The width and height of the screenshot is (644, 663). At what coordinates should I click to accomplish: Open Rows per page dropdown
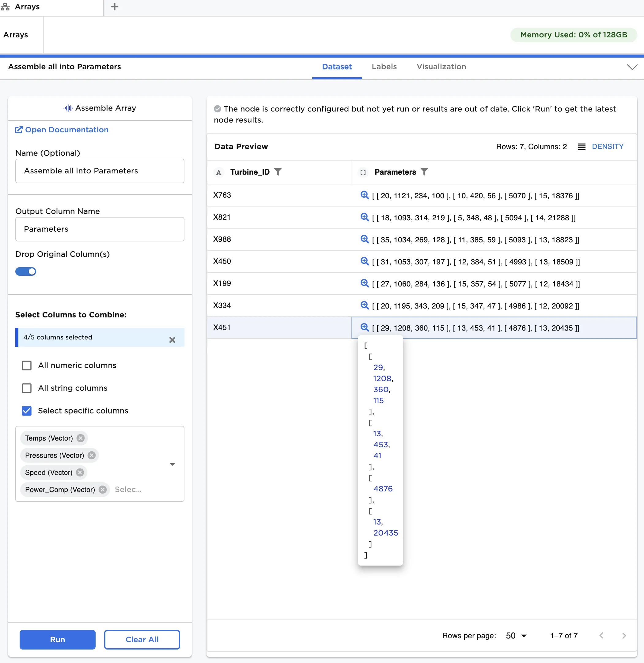click(x=516, y=636)
